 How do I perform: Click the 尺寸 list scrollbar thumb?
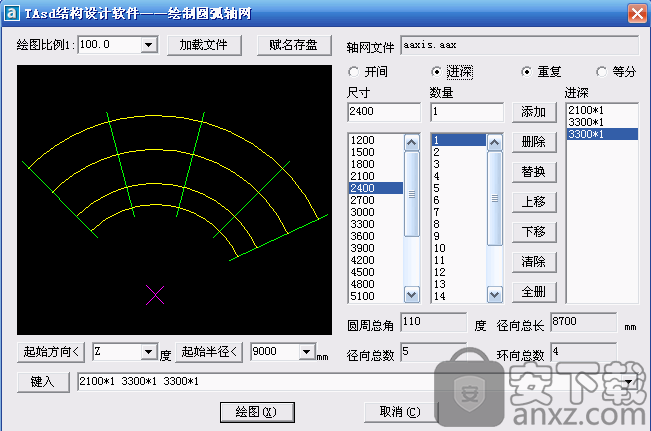pos(412,194)
